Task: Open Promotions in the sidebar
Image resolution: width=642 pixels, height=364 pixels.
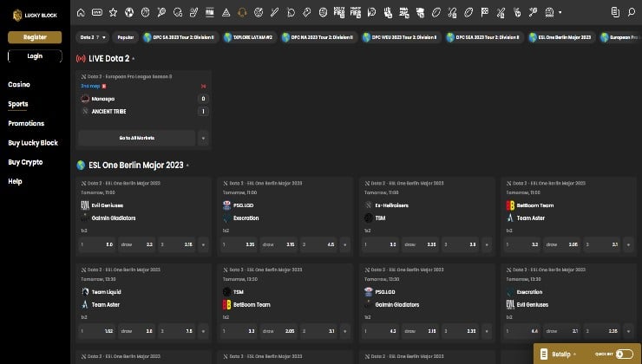Action: point(26,123)
